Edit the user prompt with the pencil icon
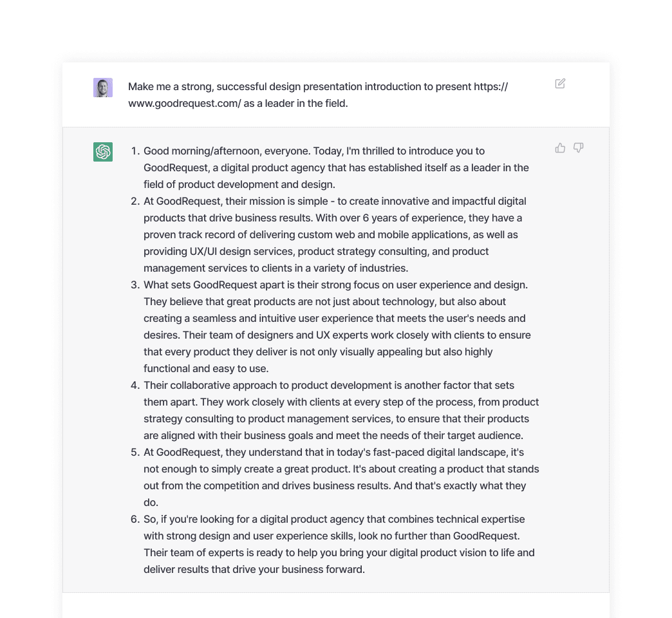The height and width of the screenshot is (618, 672). pos(560,84)
